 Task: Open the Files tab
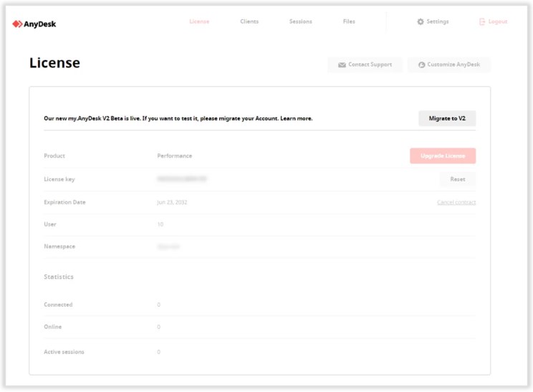tap(349, 21)
